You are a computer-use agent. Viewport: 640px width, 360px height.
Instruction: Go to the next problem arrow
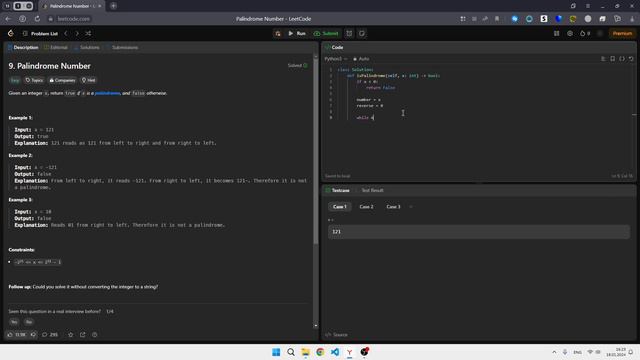(x=77, y=33)
